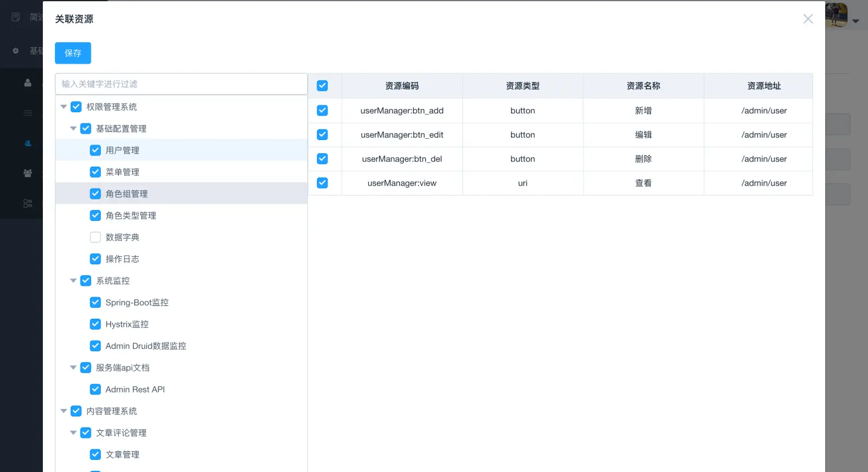Uncheck the 基础配置管理 checkbox
The image size is (868, 472).
click(x=86, y=128)
